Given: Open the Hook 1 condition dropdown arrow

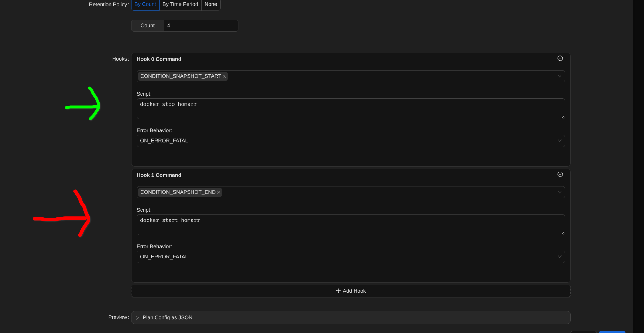Looking at the screenshot, I should pyautogui.click(x=559, y=192).
